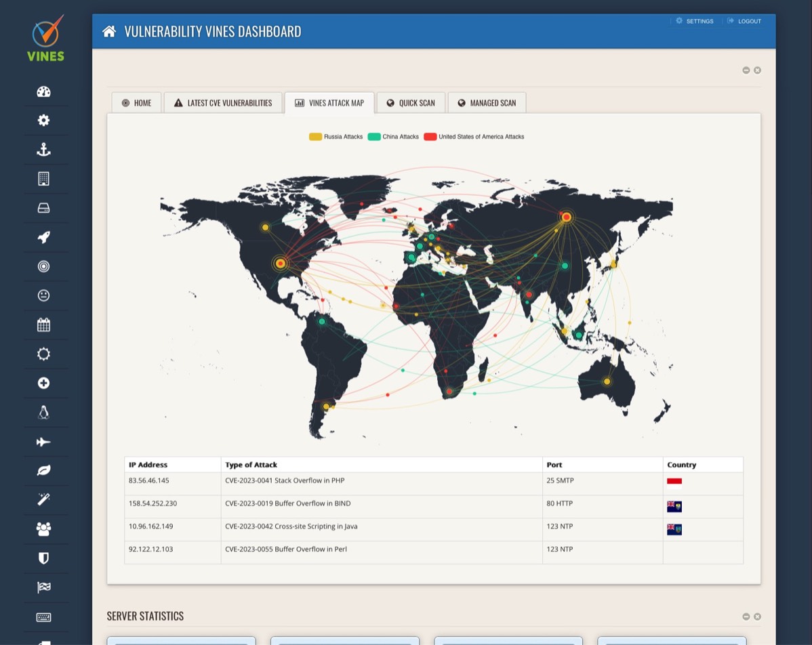The height and width of the screenshot is (645, 812).
Task: Click the dashboard gauge sidebar icon
Action: (43, 91)
